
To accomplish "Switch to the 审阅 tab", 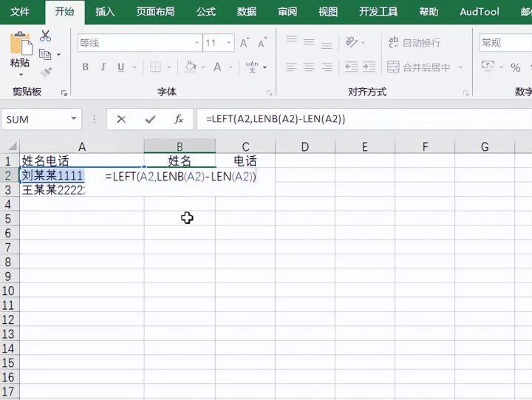I will tap(287, 12).
